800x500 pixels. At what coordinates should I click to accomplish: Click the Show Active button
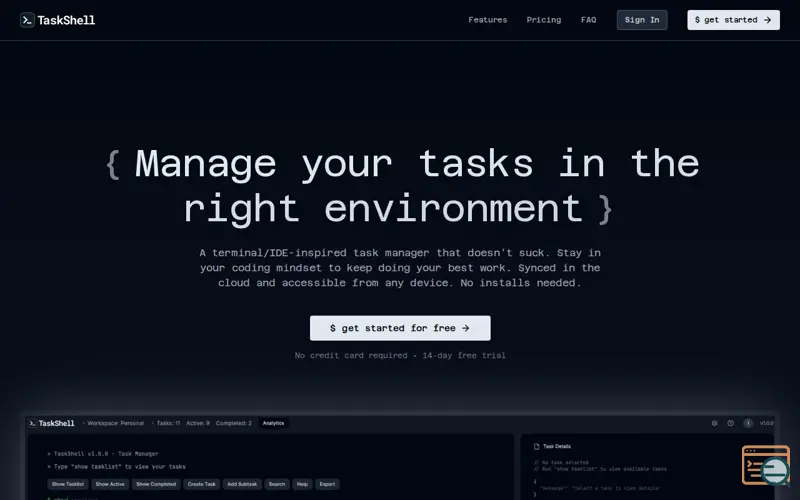(x=110, y=484)
